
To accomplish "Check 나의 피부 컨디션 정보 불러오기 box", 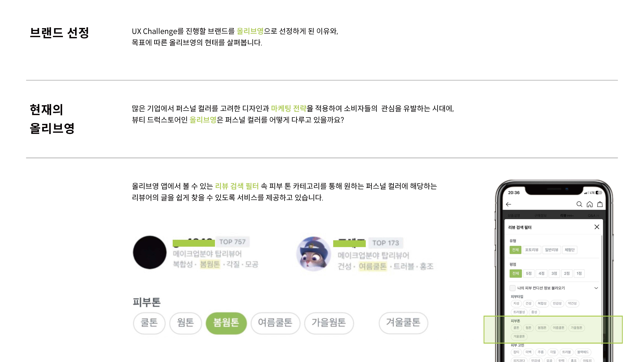I will (512, 288).
